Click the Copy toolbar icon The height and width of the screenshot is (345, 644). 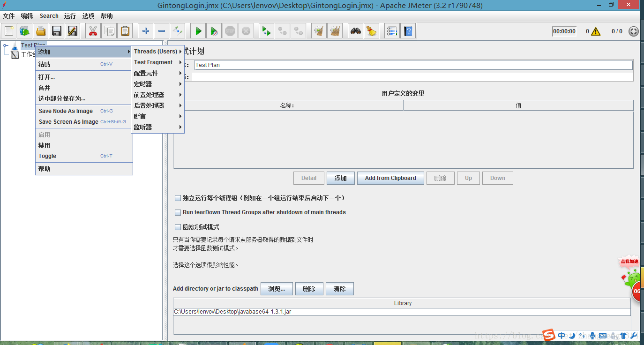(x=109, y=31)
